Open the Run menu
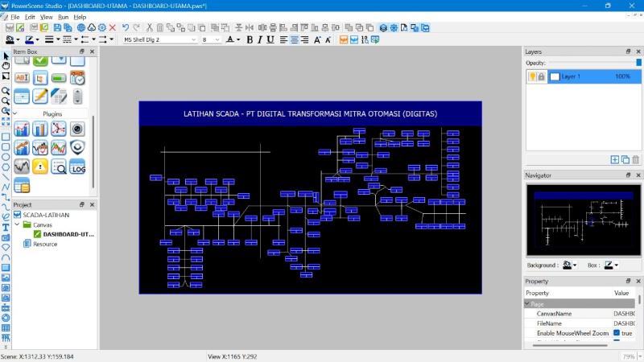The image size is (644, 362). tap(63, 17)
